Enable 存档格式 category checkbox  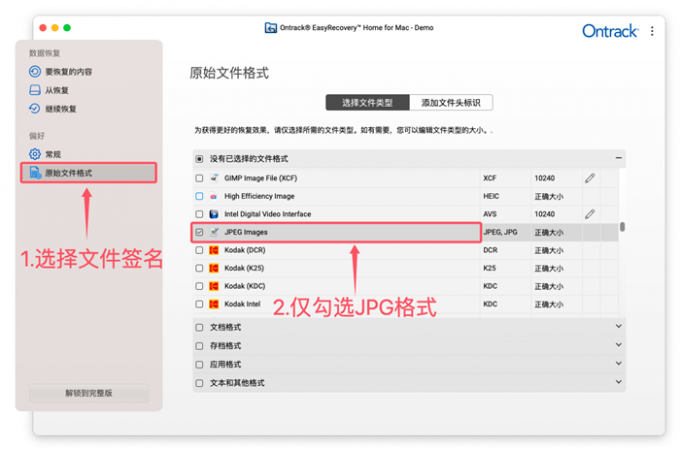coord(199,346)
